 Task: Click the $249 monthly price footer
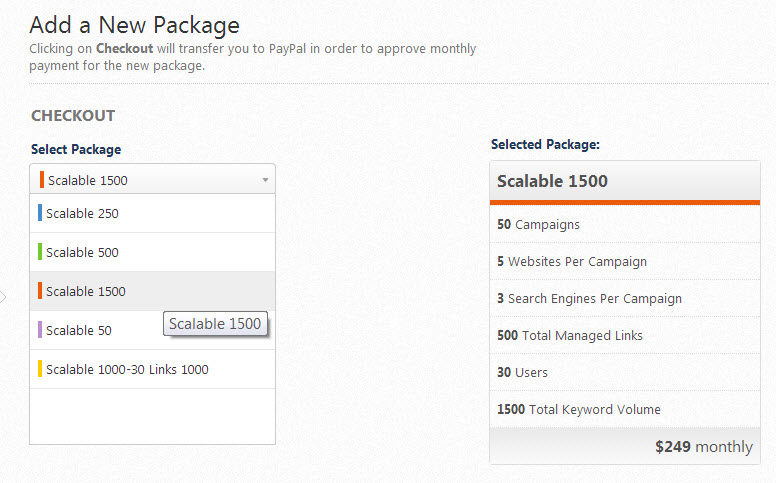704,447
